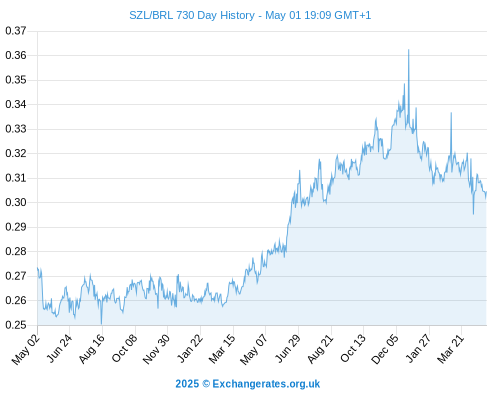This screenshot has height=400, width=495.
Task: Click the 0.37 y-axis value label
Action: point(16,31)
